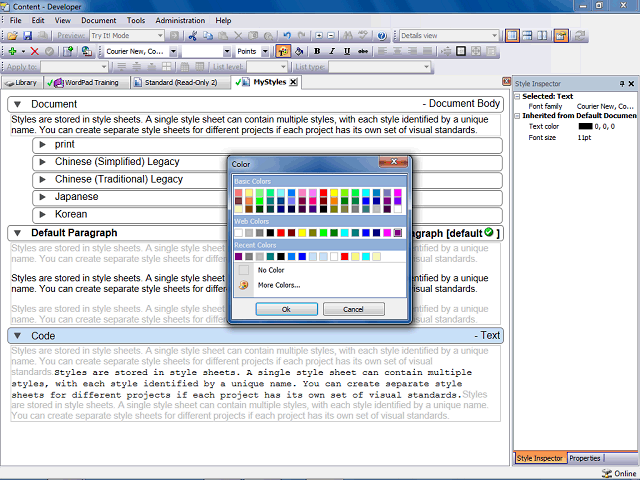Click the Font size 11pt value
640x480 pixels.
point(584,138)
